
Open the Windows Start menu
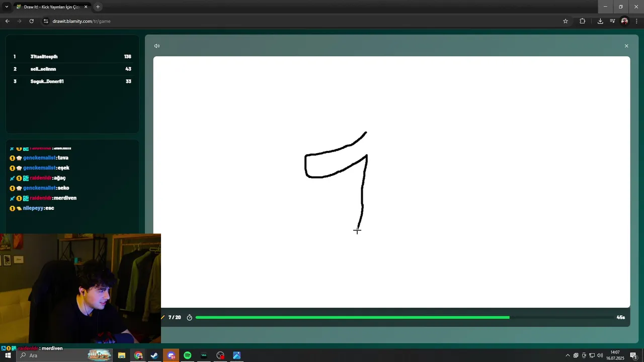click(x=8, y=355)
